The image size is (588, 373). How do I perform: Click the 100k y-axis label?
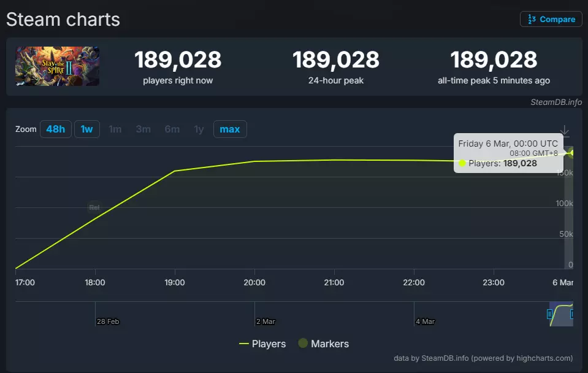pos(564,204)
